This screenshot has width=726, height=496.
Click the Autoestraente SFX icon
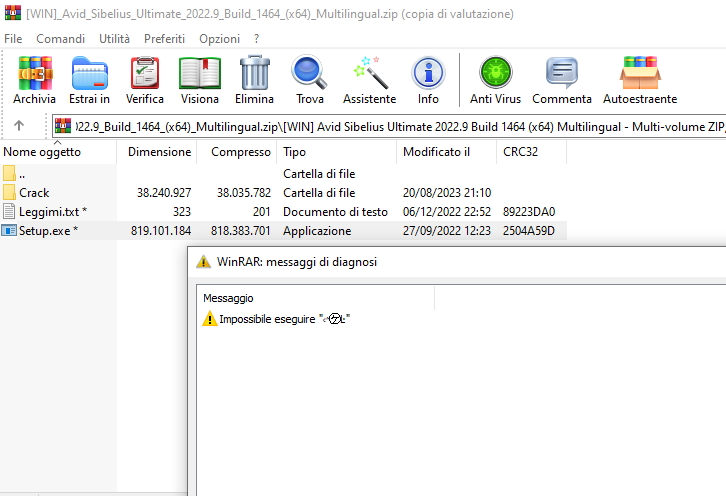point(640,73)
